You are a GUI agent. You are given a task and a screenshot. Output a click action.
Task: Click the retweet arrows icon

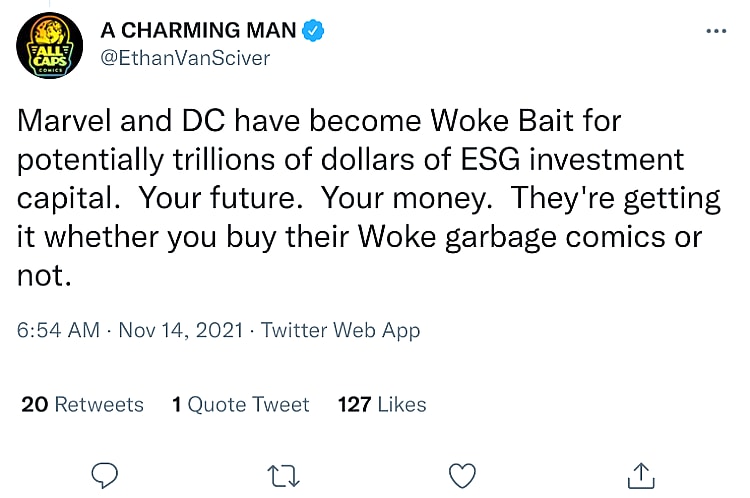(284, 473)
